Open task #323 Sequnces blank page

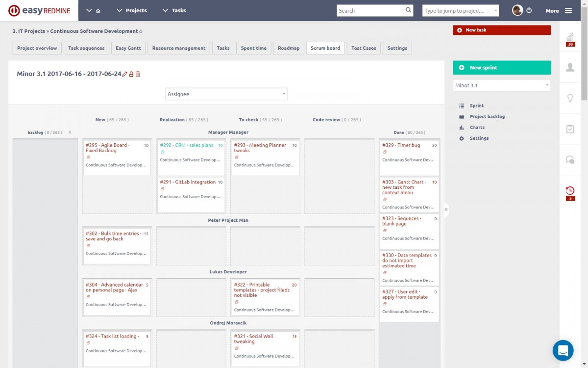(402, 221)
